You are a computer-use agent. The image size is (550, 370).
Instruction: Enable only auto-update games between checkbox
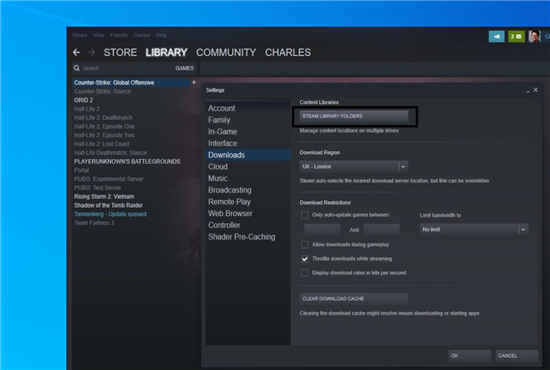click(x=305, y=215)
